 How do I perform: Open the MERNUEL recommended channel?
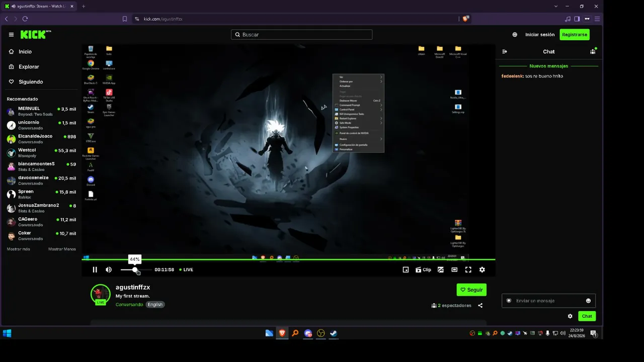41,111
